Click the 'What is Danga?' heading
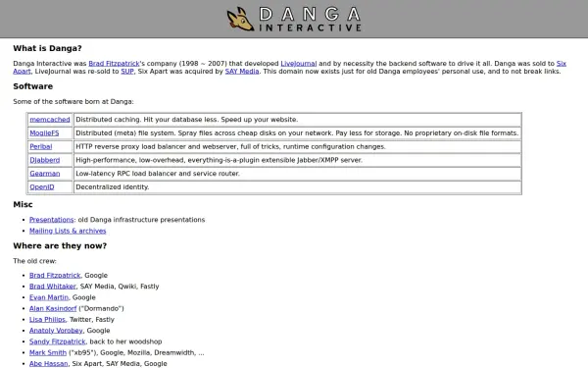Image resolution: width=588 pixels, height=368 pixels. tap(47, 48)
